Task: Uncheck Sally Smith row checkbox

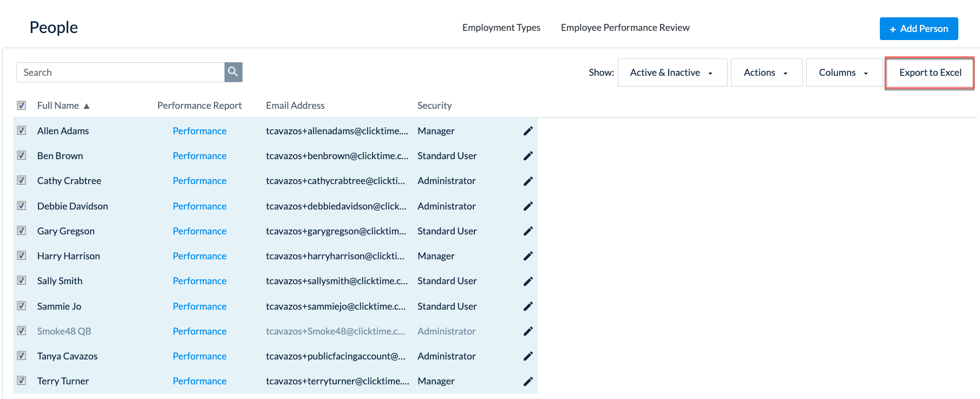Action: point(22,280)
